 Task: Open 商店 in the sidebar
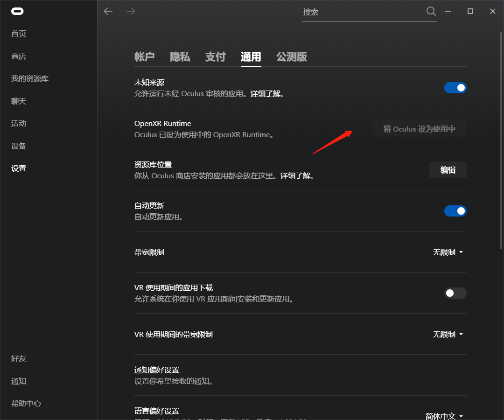pos(19,56)
